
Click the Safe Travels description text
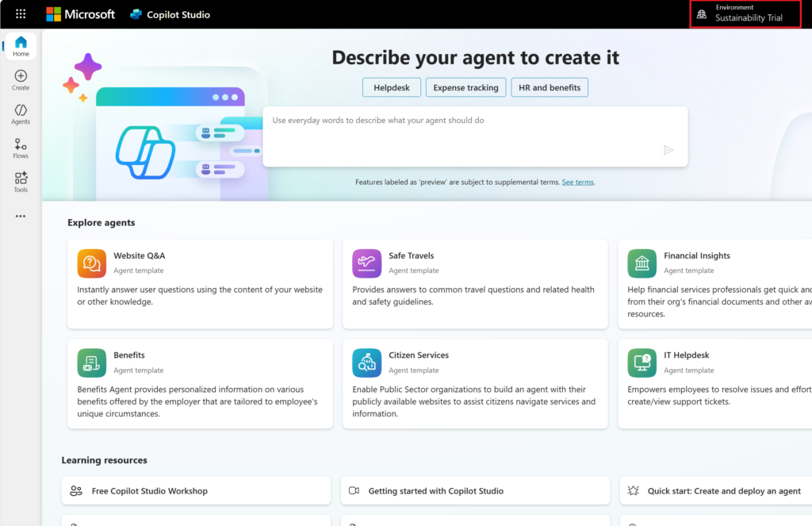(x=473, y=295)
